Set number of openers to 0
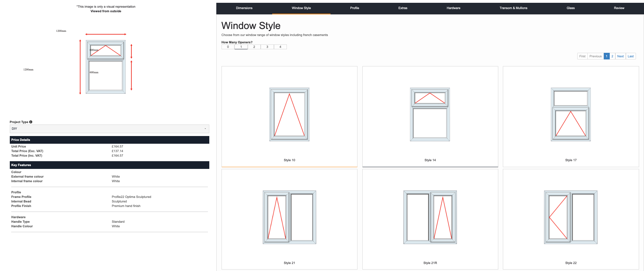This screenshot has height=271, width=644. coord(228,47)
